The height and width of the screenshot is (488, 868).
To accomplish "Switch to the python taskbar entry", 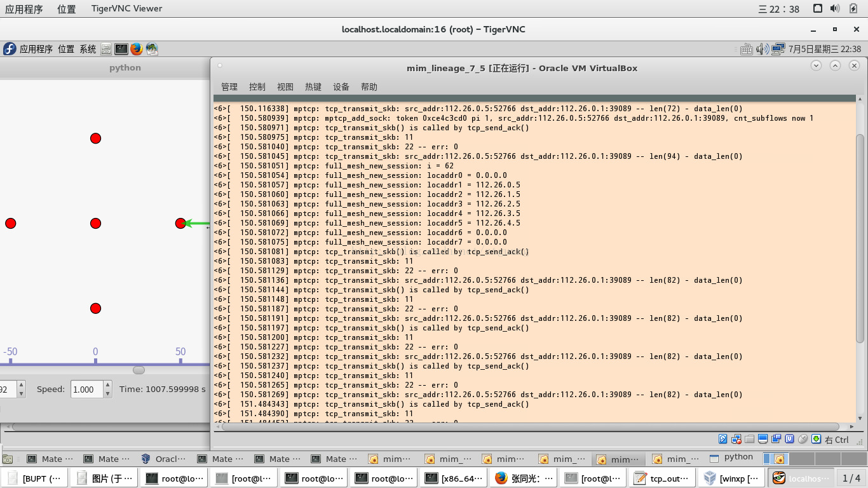I will point(731,457).
